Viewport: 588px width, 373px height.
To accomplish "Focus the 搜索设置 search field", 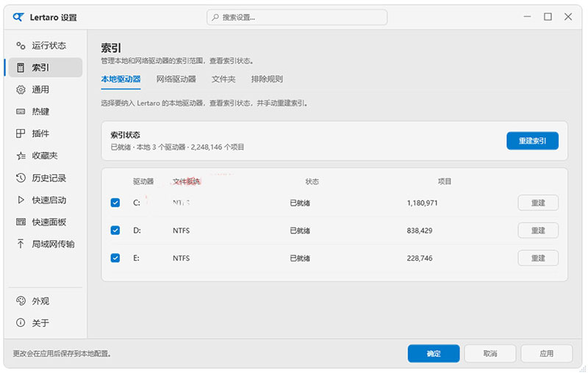I will click(297, 17).
